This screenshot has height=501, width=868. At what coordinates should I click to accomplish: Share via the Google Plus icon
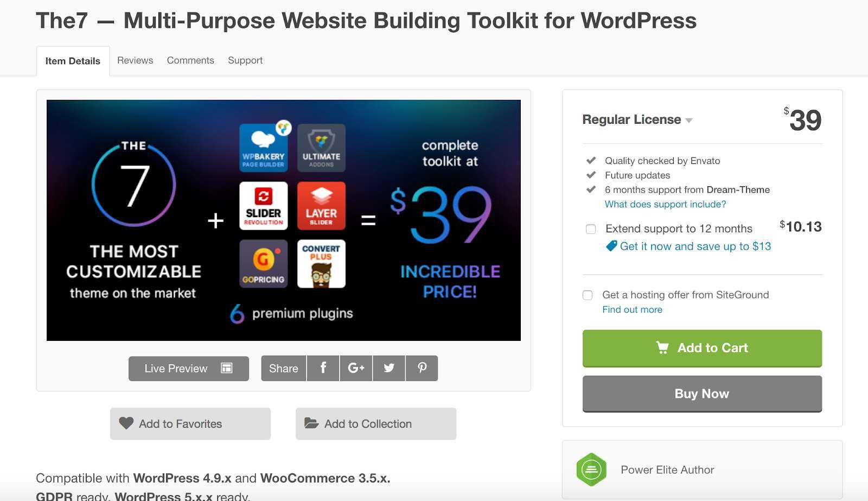click(356, 368)
